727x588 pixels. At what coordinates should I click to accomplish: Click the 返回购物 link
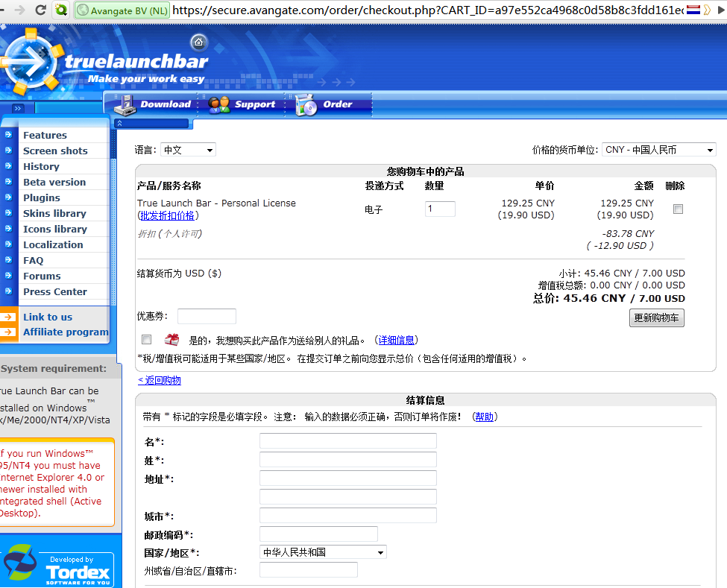(160, 380)
